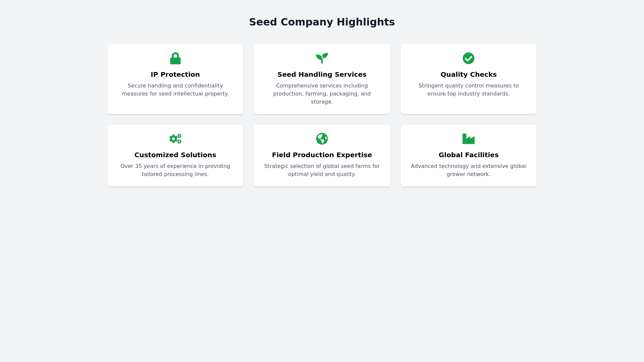Click the strategic selection of farms text
This screenshot has width=644, height=362.
coord(322,170)
